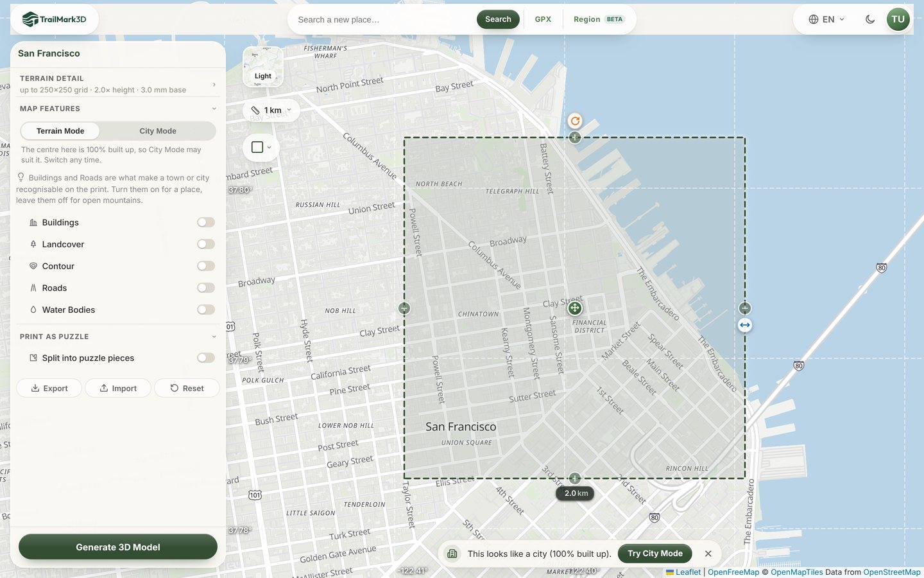Switch to City Mode tab
Viewport: 924px width, 578px height.
point(158,131)
